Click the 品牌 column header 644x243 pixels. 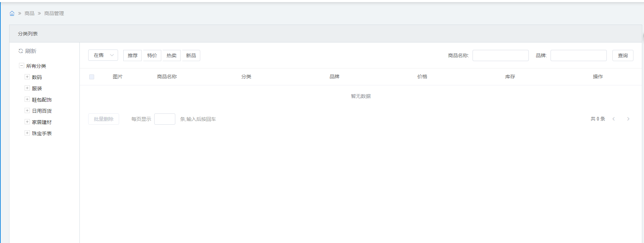click(x=334, y=77)
